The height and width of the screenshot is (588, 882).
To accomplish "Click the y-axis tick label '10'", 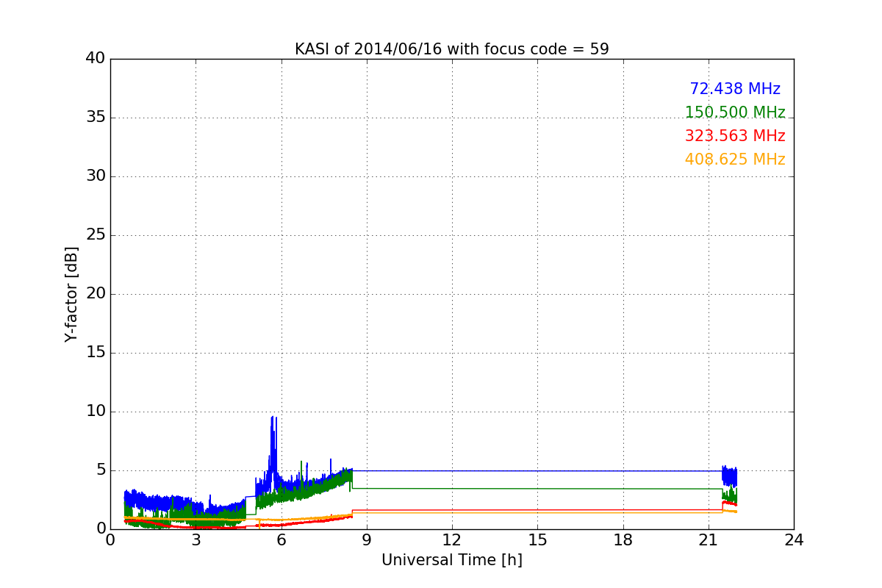I will 96,412.
